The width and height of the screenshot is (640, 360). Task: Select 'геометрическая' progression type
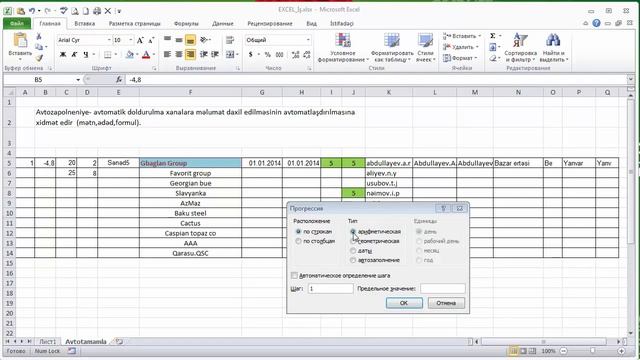point(353,241)
